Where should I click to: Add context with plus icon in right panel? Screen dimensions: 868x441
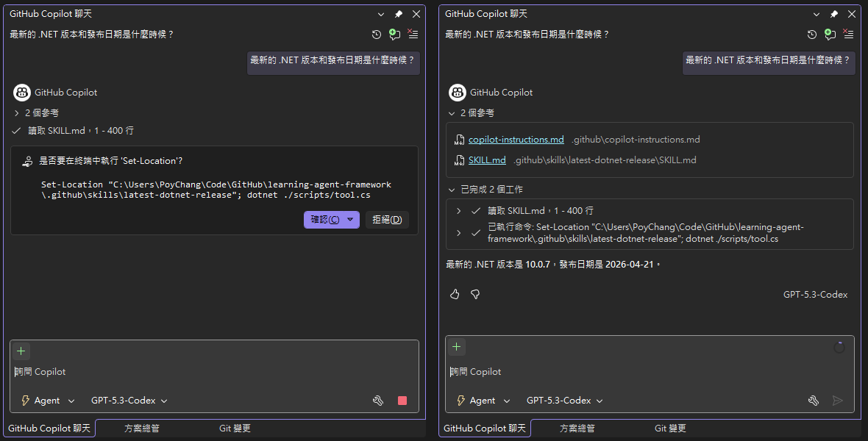[456, 347]
